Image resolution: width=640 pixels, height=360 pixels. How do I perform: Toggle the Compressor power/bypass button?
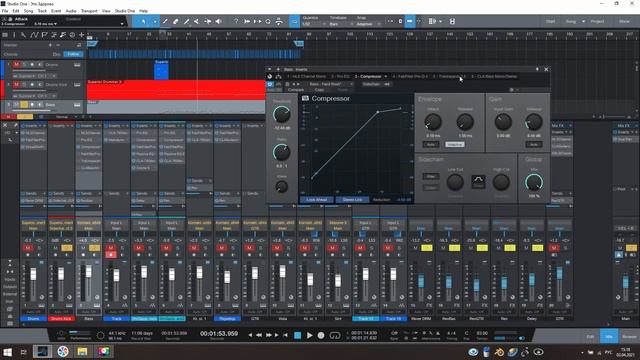[x=270, y=84]
